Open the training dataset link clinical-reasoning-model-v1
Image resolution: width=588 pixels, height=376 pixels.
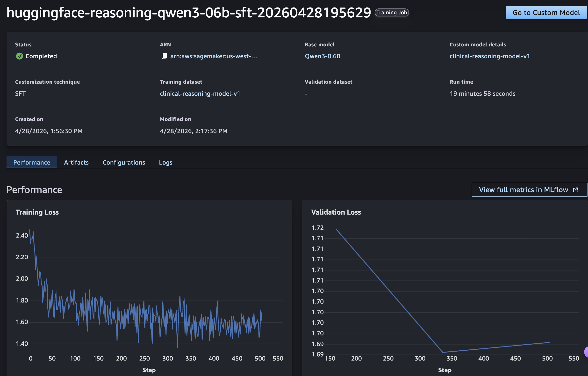pos(200,94)
